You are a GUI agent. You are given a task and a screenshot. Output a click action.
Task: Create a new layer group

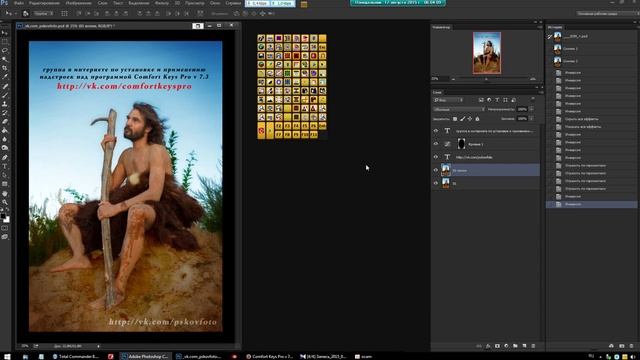515,346
